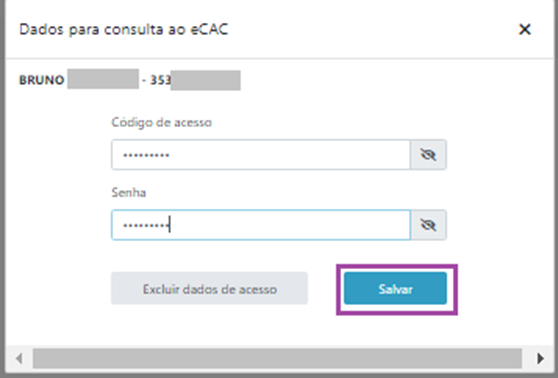Click the gray redacted block after BRUNO
Image resolution: width=558 pixels, height=378 pixels.
pyautogui.click(x=103, y=79)
